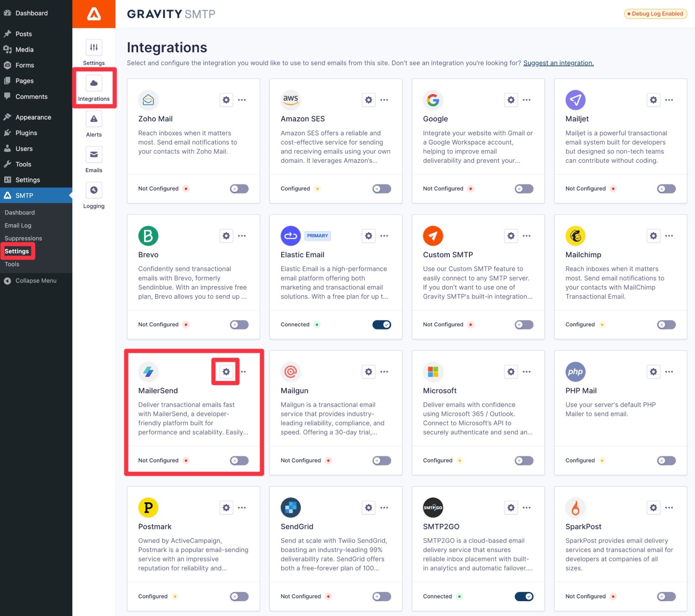Viewport: 695px width, 616px height.
Task: Open Custom SMTP more options menu
Action: coord(527,235)
